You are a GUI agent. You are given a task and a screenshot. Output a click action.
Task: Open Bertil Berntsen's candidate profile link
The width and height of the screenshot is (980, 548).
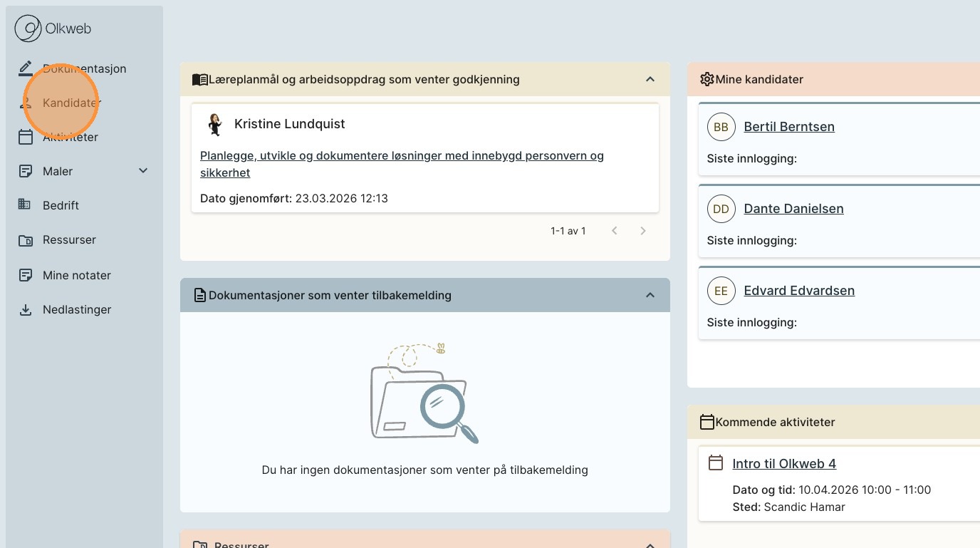pyautogui.click(x=788, y=127)
